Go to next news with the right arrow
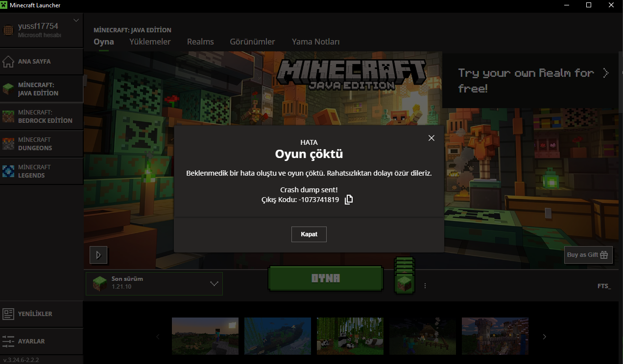Viewport: 623px width, 364px height. [x=544, y=337]
